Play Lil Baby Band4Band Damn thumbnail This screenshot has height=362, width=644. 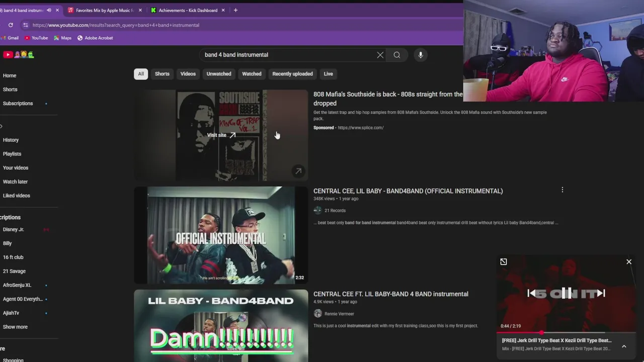point(221,326)
